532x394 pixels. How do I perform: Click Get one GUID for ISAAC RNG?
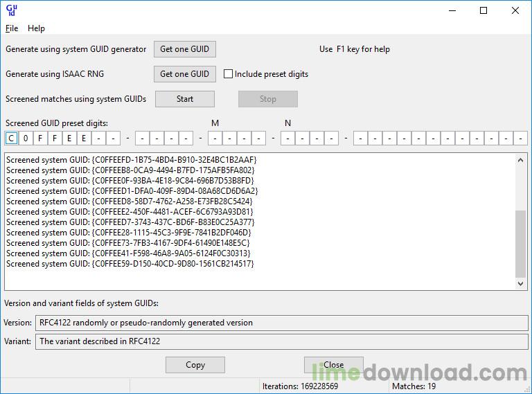click(184, 74)
